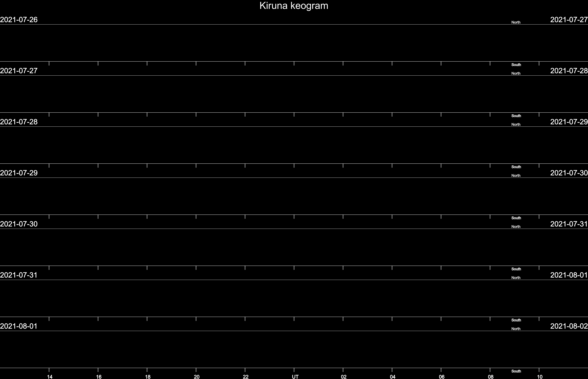The image size is (588, 379).
Task: Click the 06 hour axis label
Action: coord(442,377)
